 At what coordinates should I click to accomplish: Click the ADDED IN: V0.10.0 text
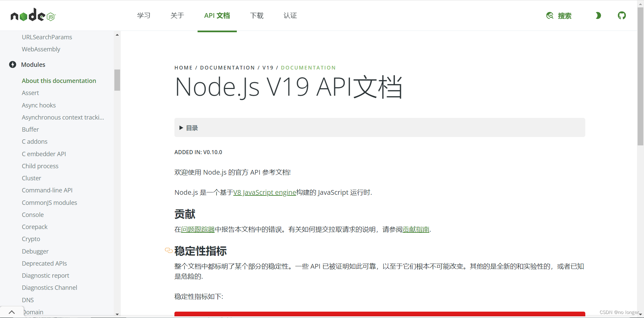click(198, 152)
